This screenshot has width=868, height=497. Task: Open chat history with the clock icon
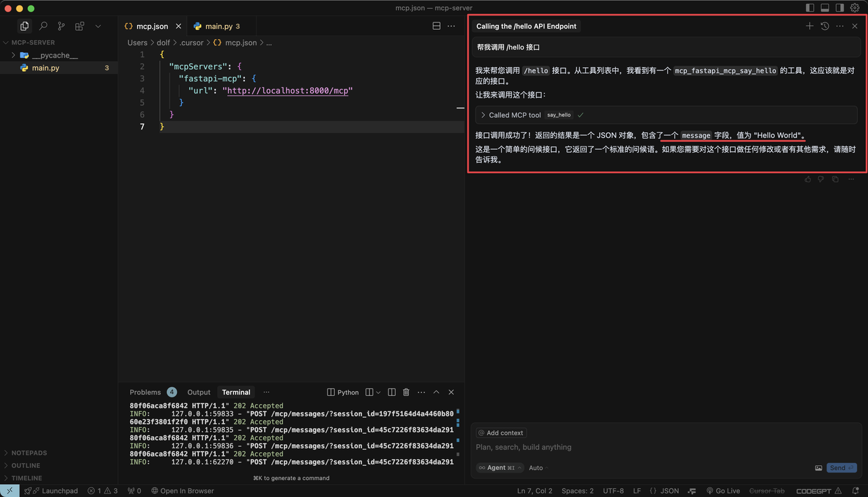[x=825, y=26]
